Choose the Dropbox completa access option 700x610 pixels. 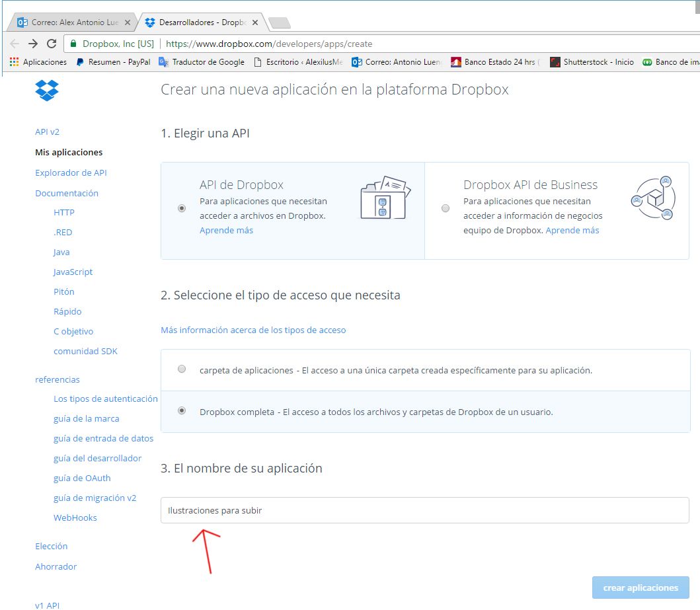pos(182,410)
